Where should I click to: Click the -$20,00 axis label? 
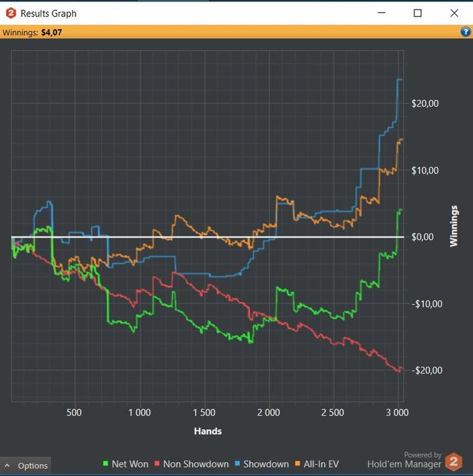tap(427, 370)
